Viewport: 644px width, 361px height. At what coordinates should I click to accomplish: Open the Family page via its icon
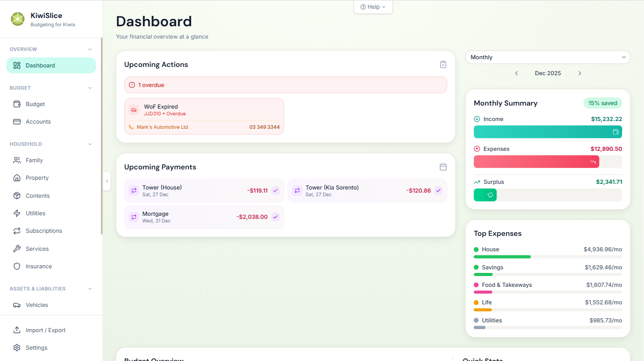coord(17,160)
